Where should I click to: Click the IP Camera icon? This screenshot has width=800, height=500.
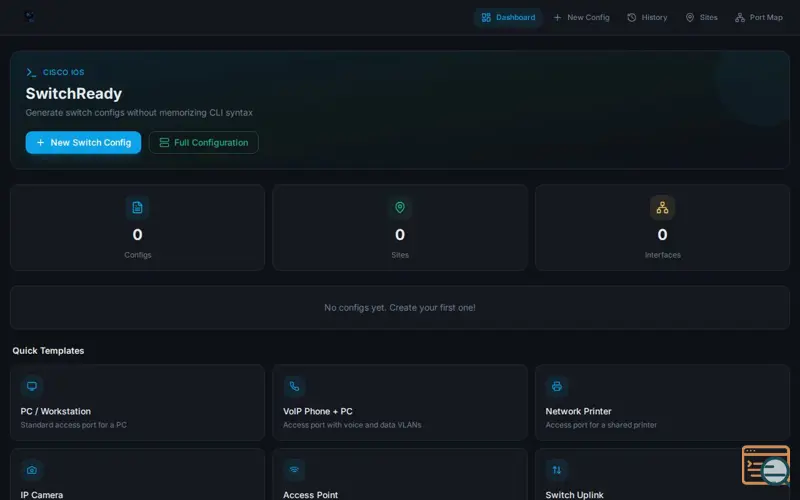coord(32,470)
